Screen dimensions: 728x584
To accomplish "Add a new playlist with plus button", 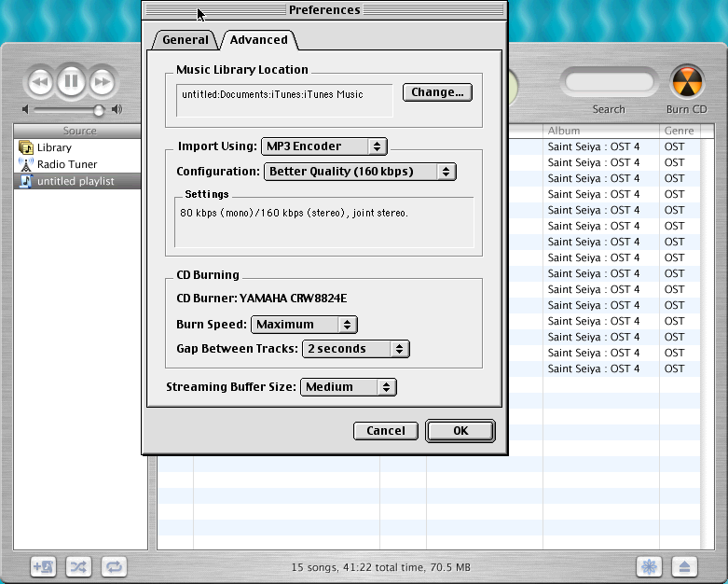I will [43, 567].
